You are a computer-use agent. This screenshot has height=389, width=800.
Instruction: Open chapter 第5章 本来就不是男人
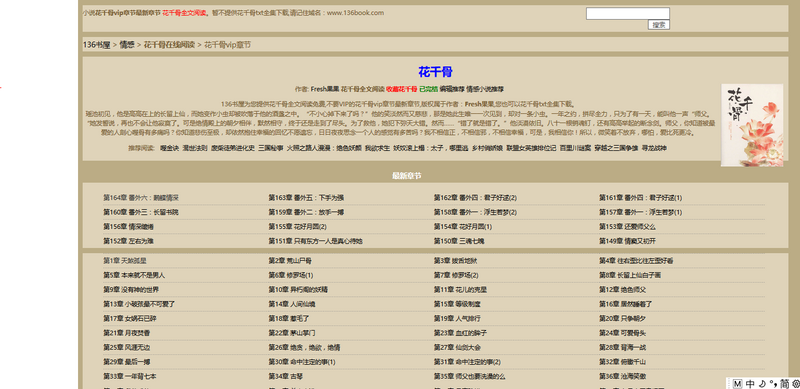(x=134, y=275)
